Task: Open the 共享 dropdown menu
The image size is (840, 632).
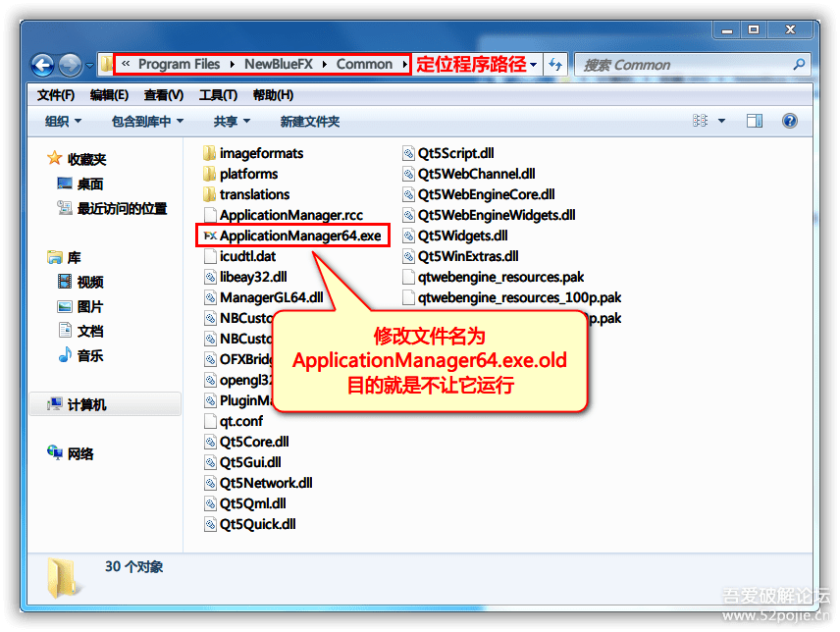Action: [x=232, y=122]
